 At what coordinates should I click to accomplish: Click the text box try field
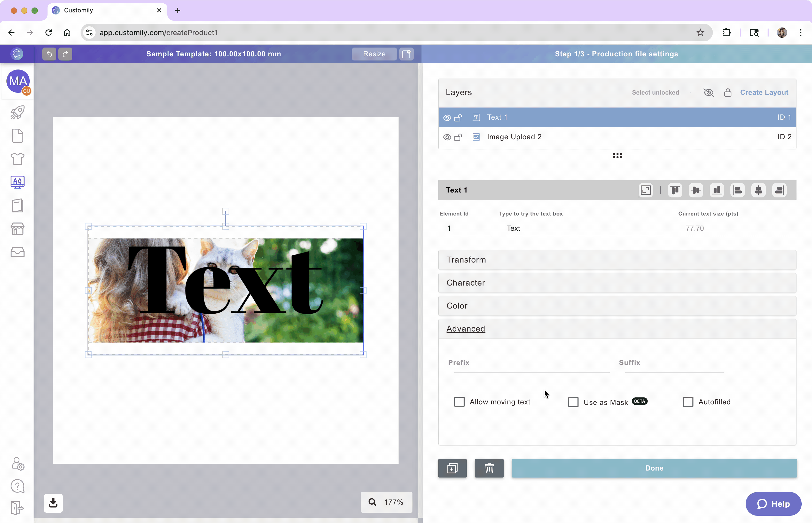click(x=587, y=229)
